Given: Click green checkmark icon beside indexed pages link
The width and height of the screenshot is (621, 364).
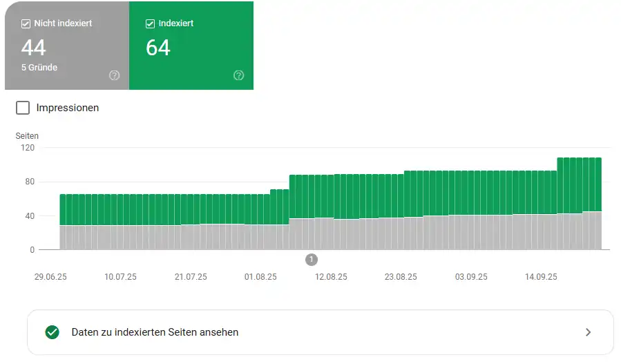Looking at the screenshot, I should [x=52, y=332].
